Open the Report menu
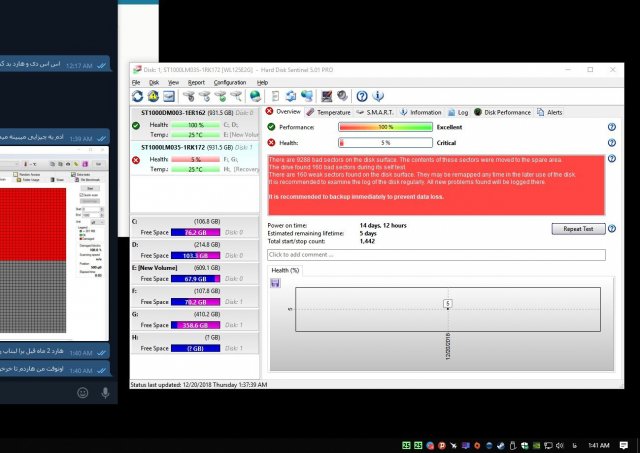The image size is (640, 453). point(196,82)
